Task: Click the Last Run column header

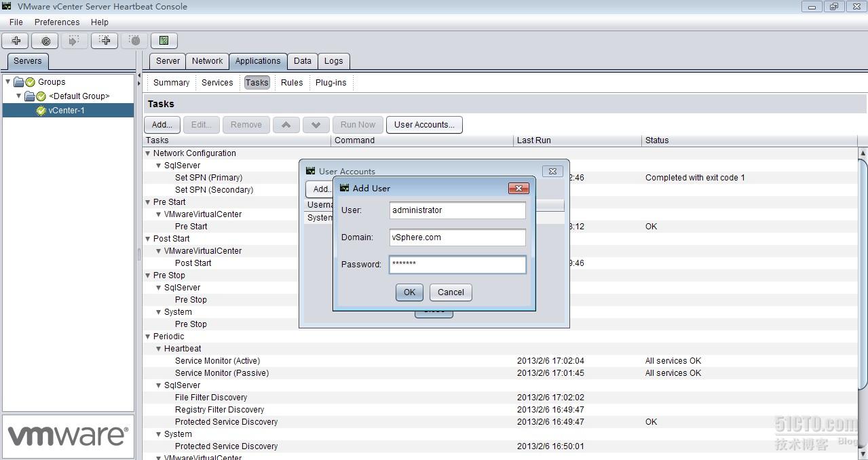Action: coord(578,140)
